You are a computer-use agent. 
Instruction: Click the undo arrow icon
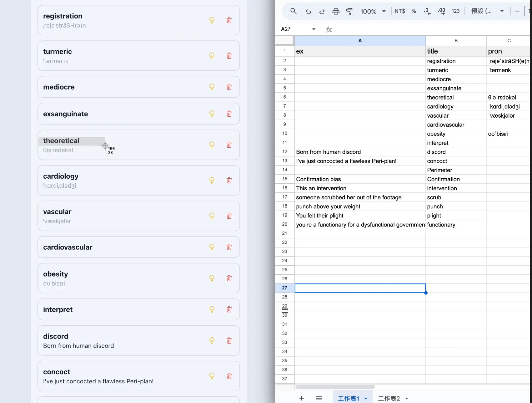[308, 12]
